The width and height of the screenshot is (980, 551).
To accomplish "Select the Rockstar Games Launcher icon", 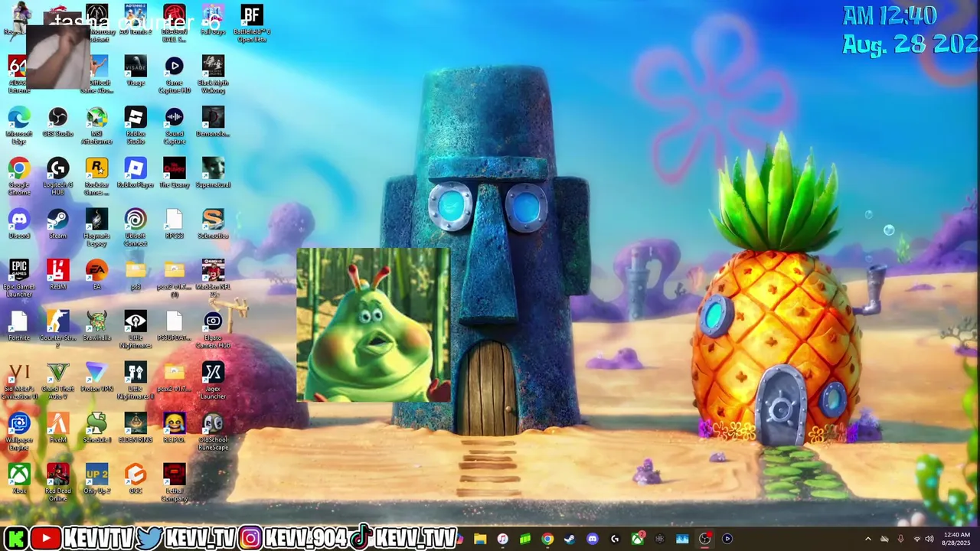I will click(96, 176).
